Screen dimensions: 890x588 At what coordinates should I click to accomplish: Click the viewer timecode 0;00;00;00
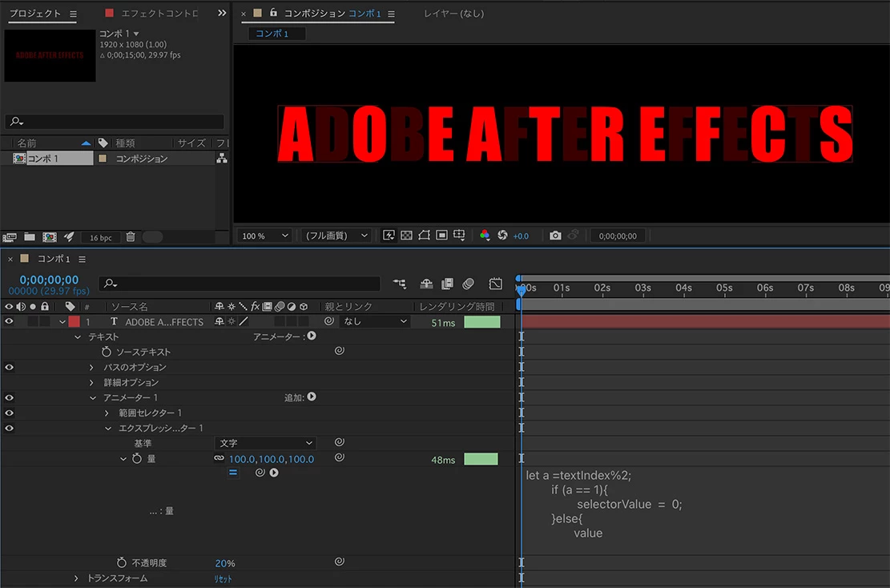point(618,236)
